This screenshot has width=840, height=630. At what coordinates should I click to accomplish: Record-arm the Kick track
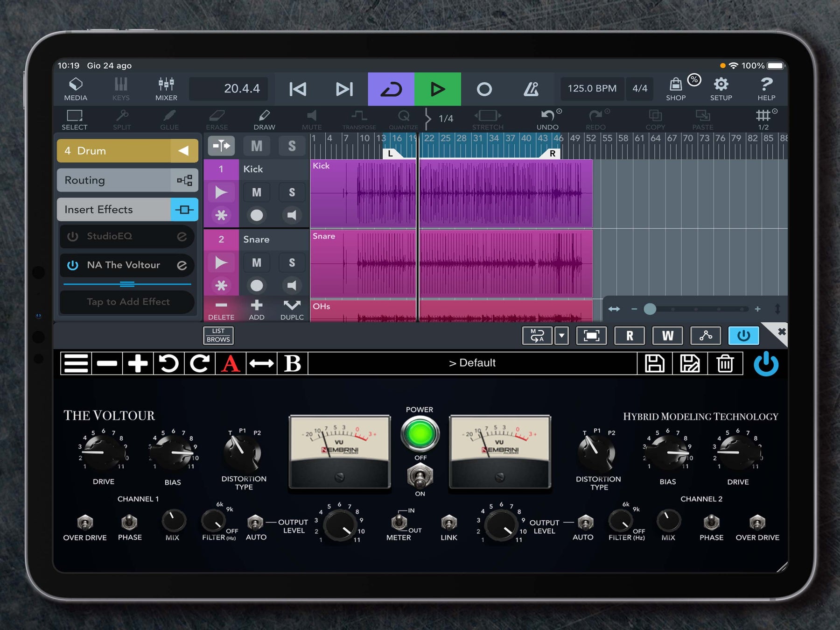(x=256, y=215)
